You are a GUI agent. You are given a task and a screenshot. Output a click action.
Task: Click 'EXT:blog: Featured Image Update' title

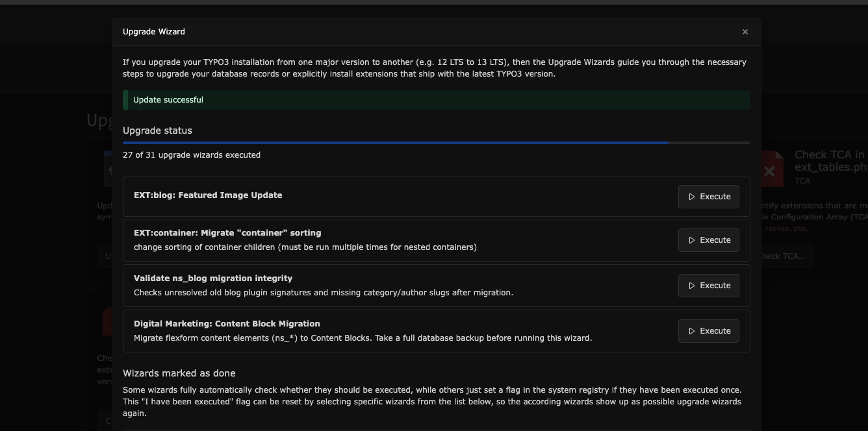point(208,195)
